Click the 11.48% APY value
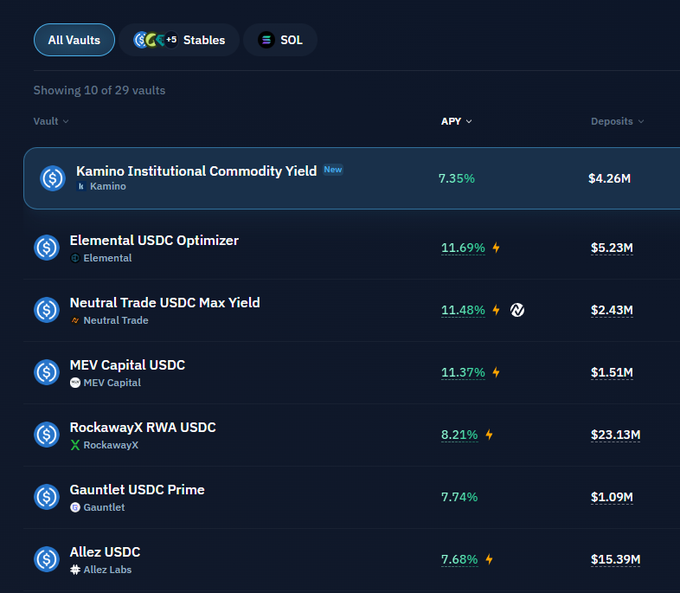Screen dimensions: 680x593 (x=463, y=311)
